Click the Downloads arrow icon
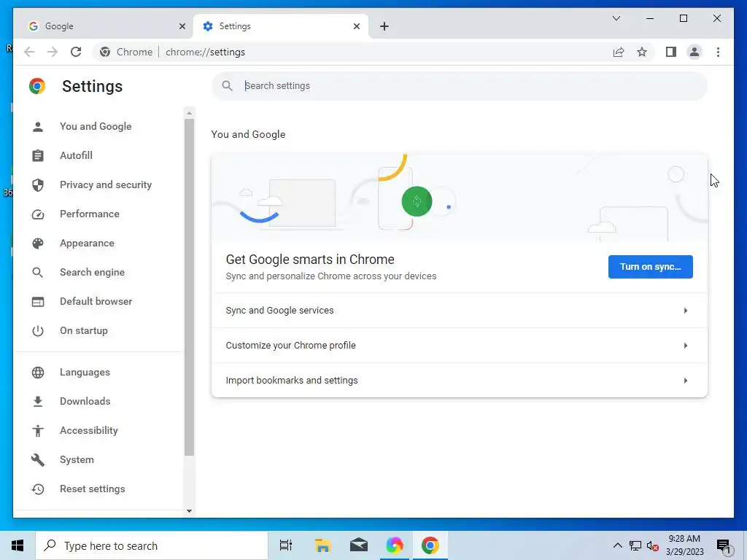747x560 pixels. point(38,402)
